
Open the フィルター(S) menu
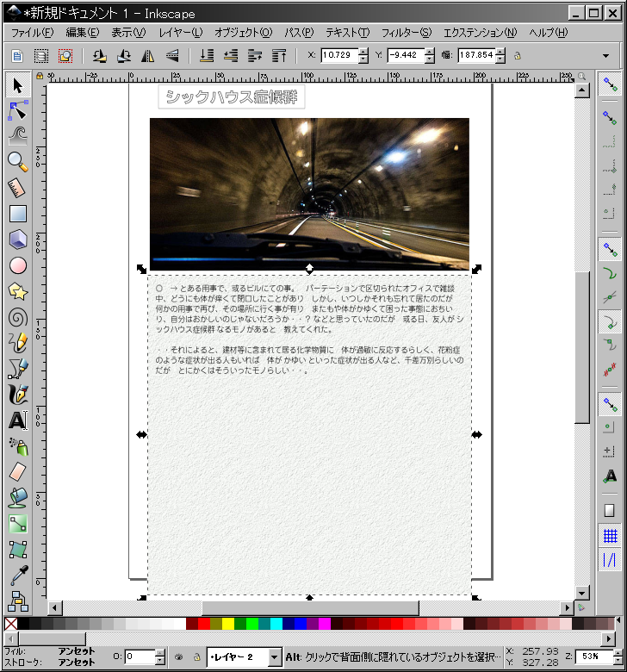coord(407,33)
